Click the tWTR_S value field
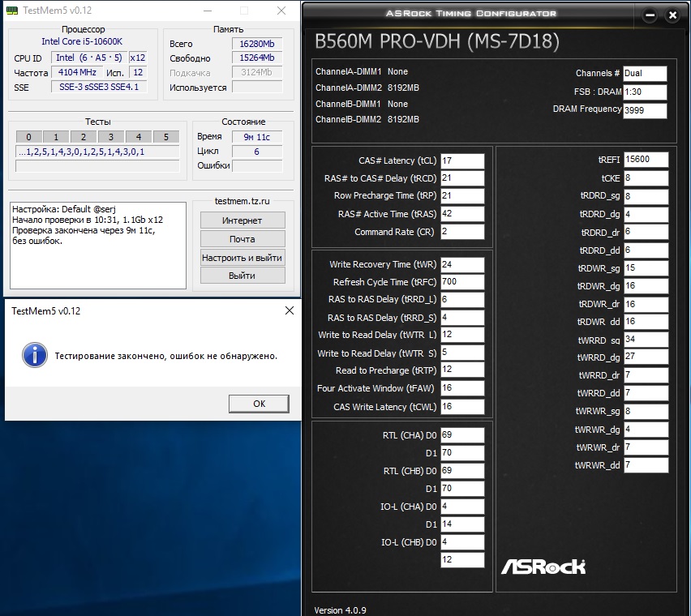This screenshot has width=691, height=616. pyautogui.click(x=462, y=353)
